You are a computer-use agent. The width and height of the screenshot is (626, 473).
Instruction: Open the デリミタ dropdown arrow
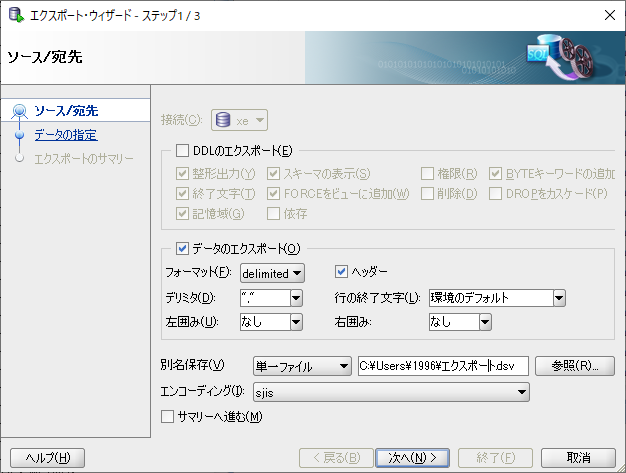coord(297,298)
